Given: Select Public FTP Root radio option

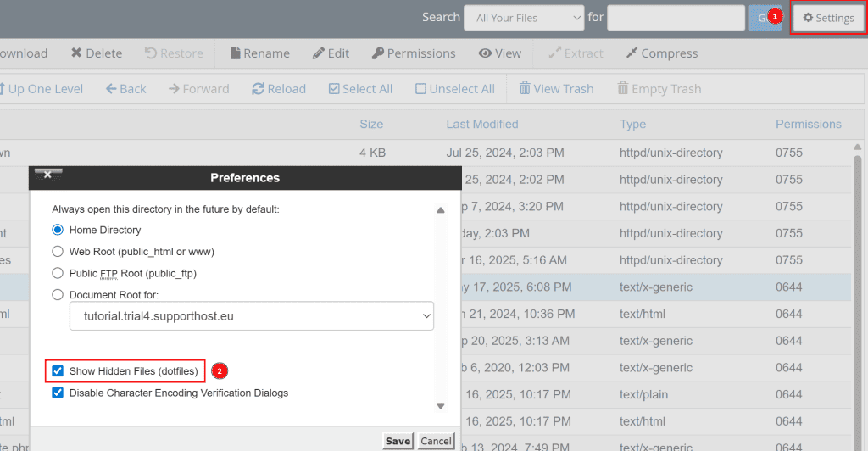Looking at the screenshot, I should [58, 273].
